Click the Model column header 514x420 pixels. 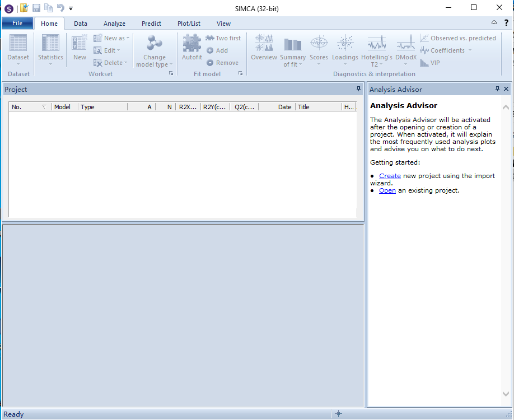pyautogui.click(x=64, y=107)
